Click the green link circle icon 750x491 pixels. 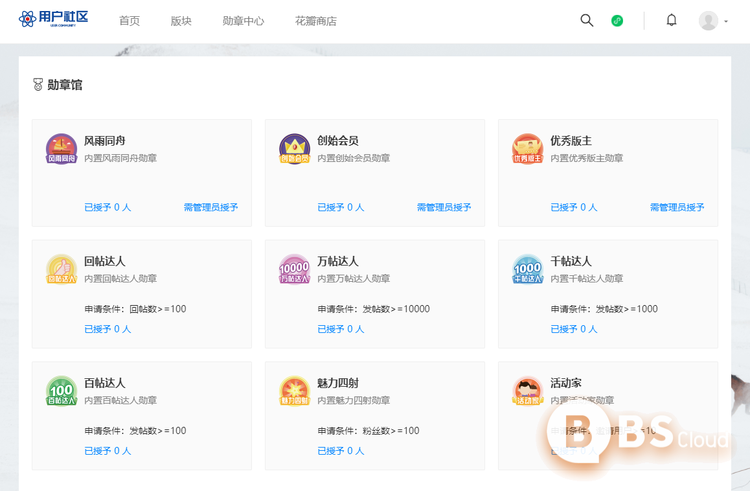(617, 21)
